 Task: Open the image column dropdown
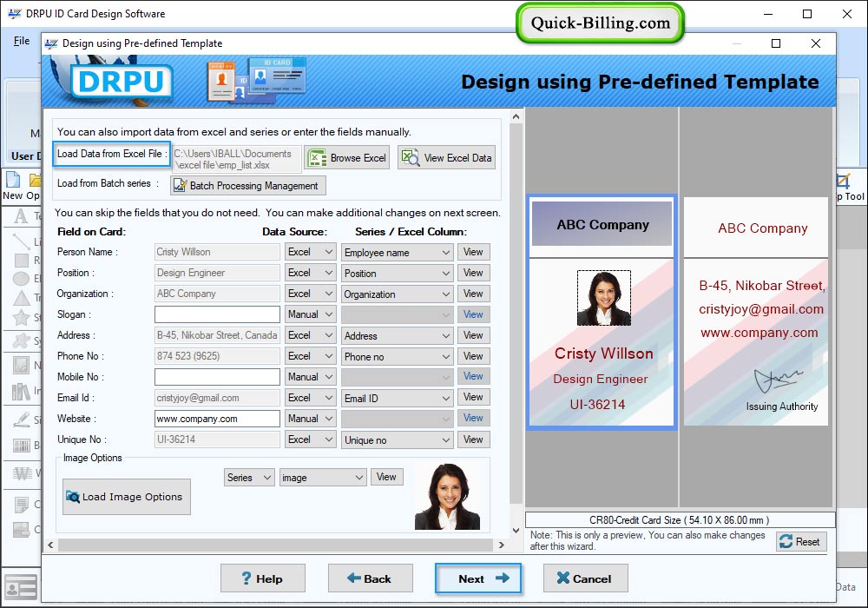coord(323,478)
